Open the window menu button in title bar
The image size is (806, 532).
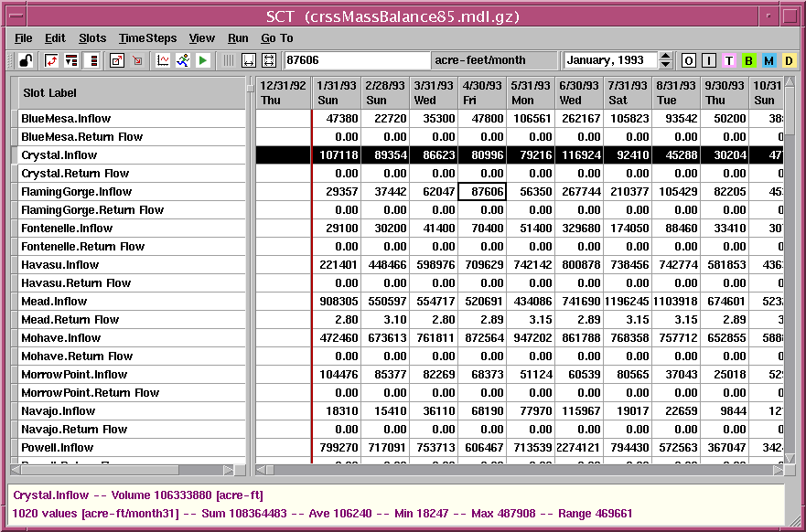click(16, 16)
